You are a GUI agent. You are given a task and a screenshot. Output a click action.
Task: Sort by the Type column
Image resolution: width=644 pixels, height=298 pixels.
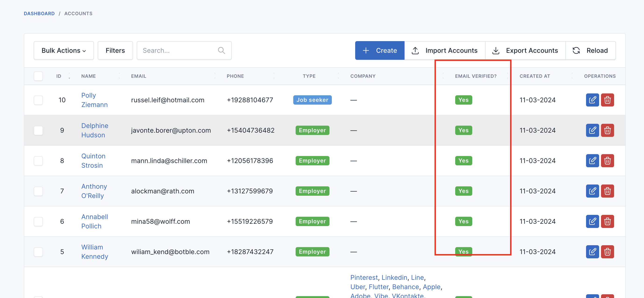tap(309, 76)
